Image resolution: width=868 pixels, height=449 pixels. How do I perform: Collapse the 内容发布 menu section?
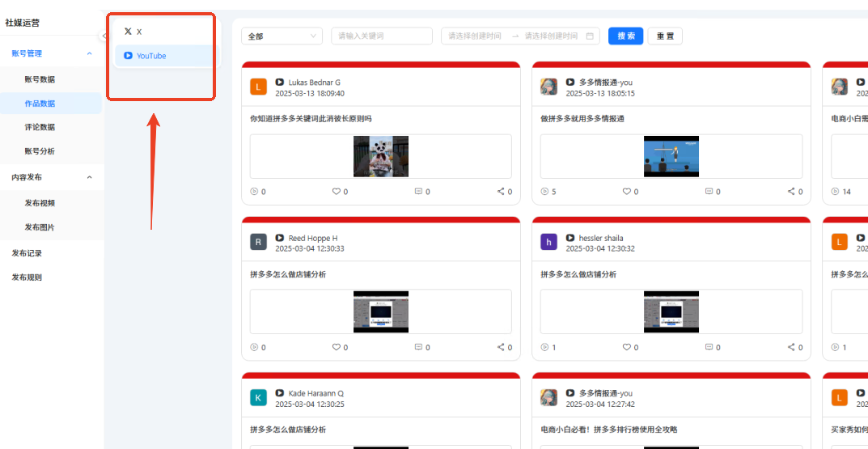pos(90,177)
